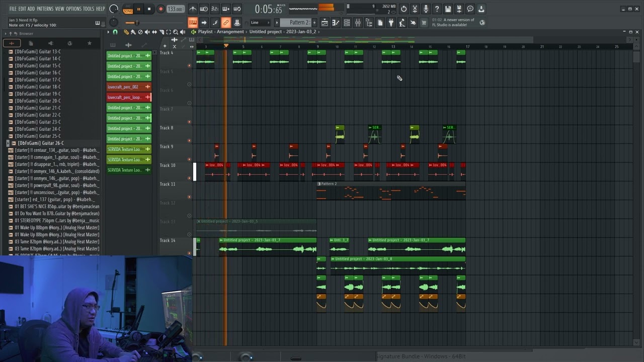Add new pattern with plus button
This screenshot has height=362, width=644.
pyautogui.click(x=314, y=23)
